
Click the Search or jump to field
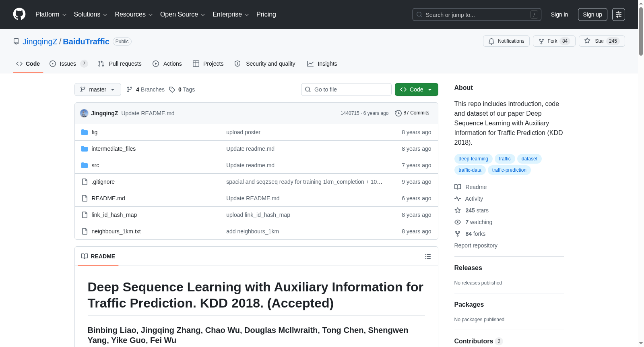(477, 15)
